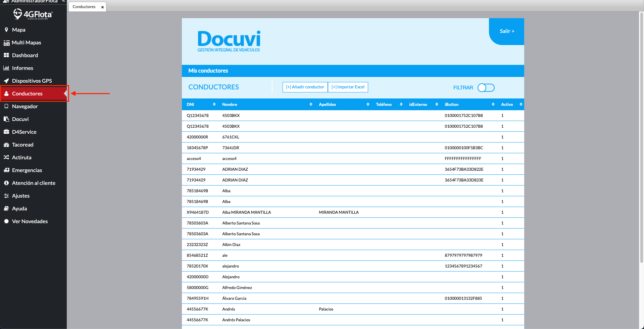The image size is (644, 329).
Task: Click the Salir button
Action: pos(507,31)
